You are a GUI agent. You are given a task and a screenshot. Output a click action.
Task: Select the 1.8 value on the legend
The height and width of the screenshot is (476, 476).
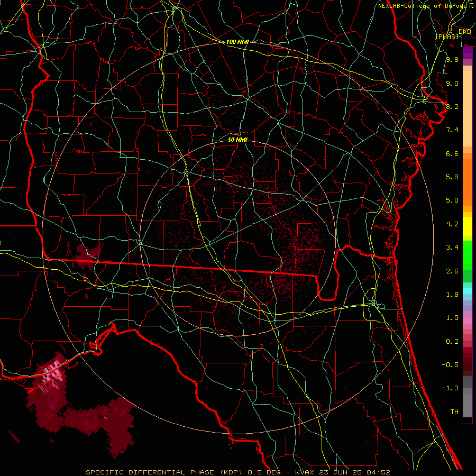(452, 295)
